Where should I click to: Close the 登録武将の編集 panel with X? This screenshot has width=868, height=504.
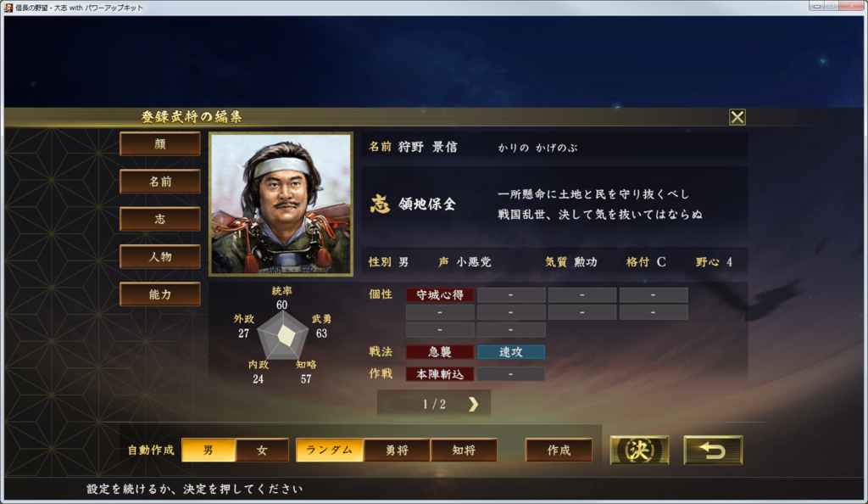pyautogui.click(x=737, y=117)
